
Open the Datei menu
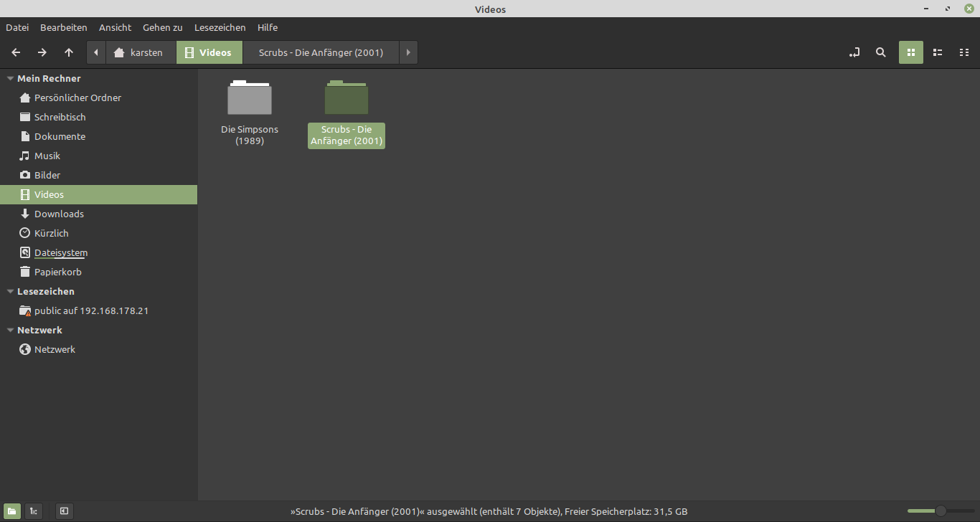(x=17, y=27)
